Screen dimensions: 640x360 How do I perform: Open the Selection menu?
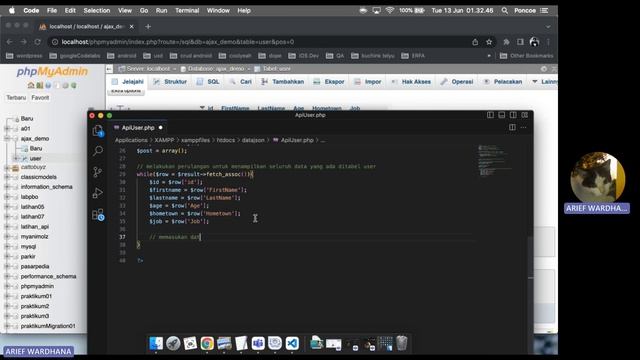tap(97, 11)
